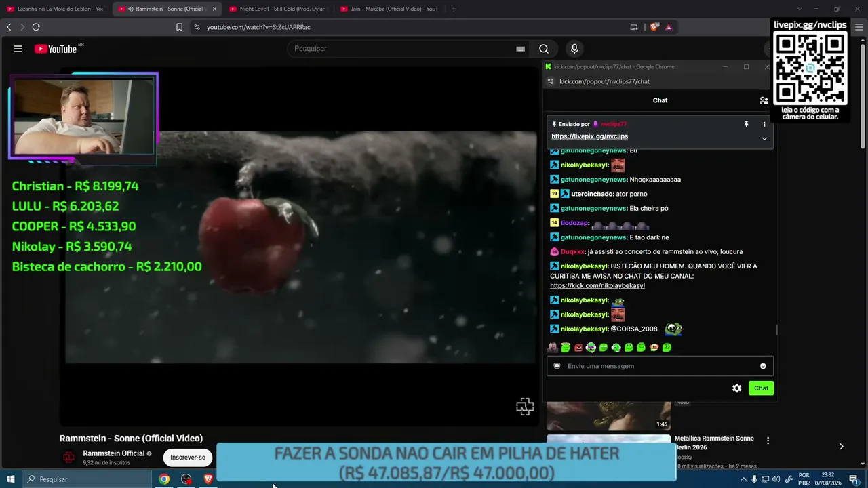Viewport: 868px width, 488px height.
Task: Go back with the browser back arrow
Action: [9, 27]
